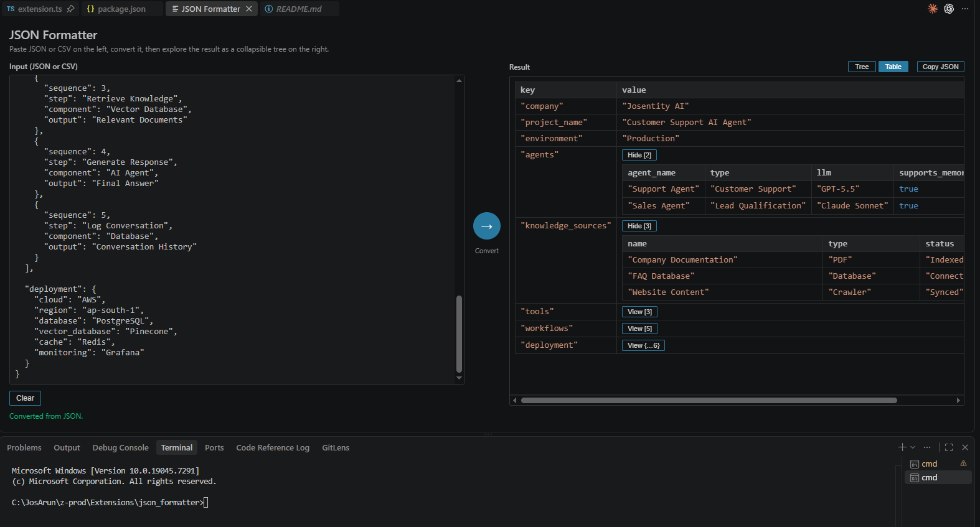Open the Claude starburst icon in title bar
This screenshot has height=527, width=980.
933,9
